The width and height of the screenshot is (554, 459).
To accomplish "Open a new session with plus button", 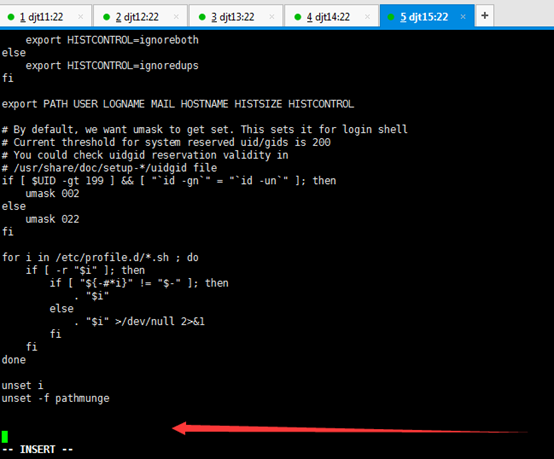I will pyautogui.click(x=485, y=16).
